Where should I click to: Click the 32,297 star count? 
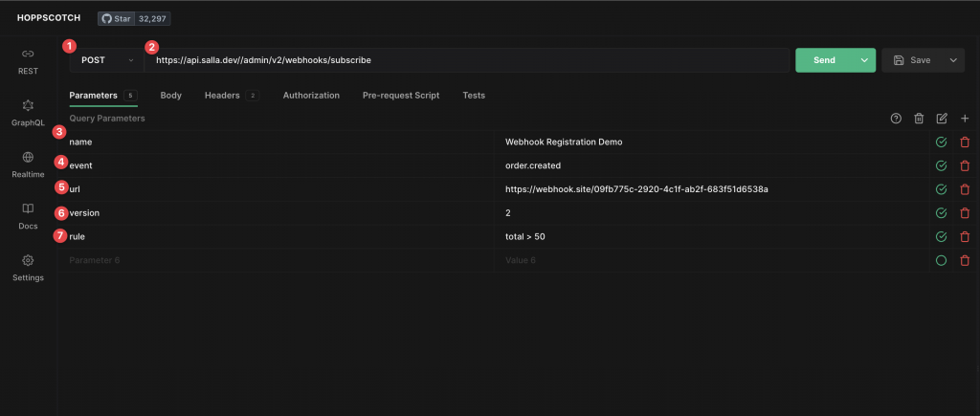153,19
